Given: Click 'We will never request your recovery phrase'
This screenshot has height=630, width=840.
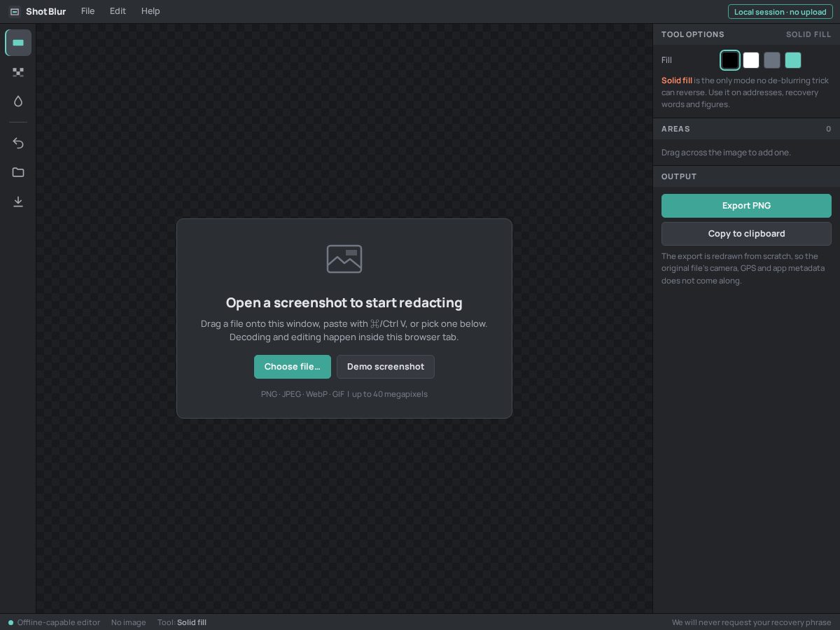Looking at the screenshot, I should click(x=752, y=622).
